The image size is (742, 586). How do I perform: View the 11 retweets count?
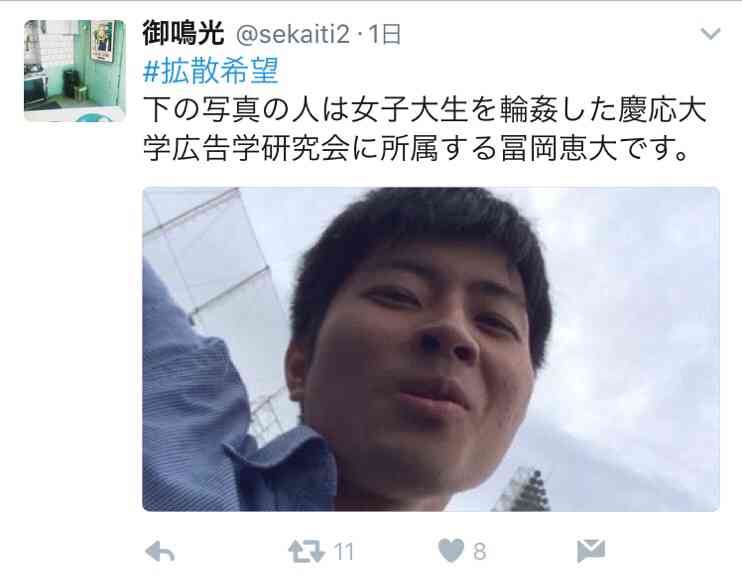[x=344, y=551]
